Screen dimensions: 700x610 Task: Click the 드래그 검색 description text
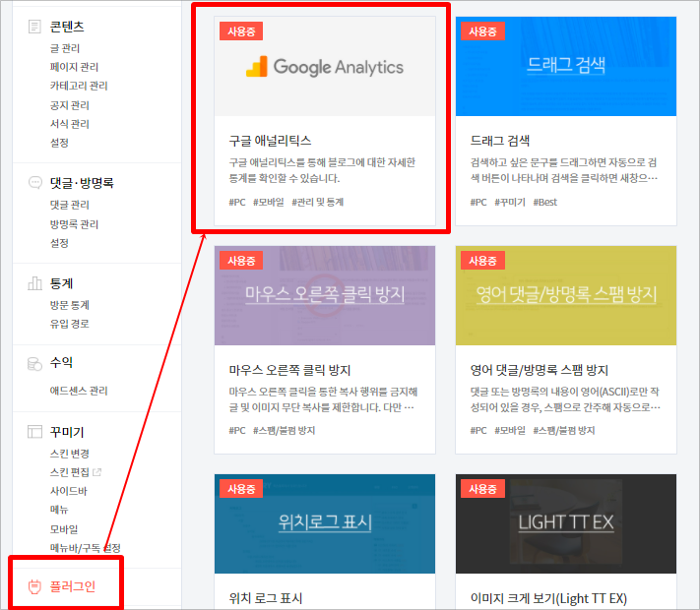pos(564,170)
